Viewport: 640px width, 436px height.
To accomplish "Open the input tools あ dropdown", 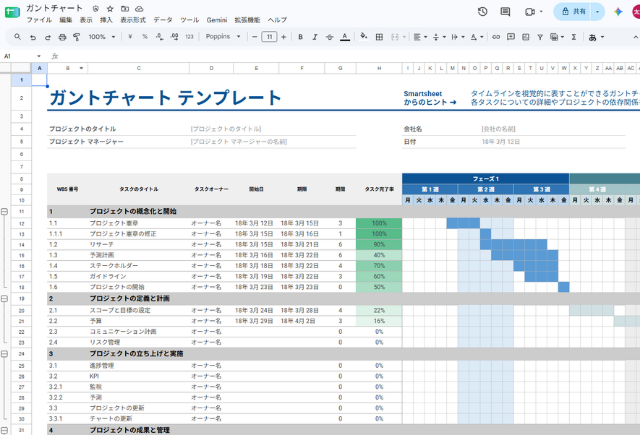I will [596, 37].
